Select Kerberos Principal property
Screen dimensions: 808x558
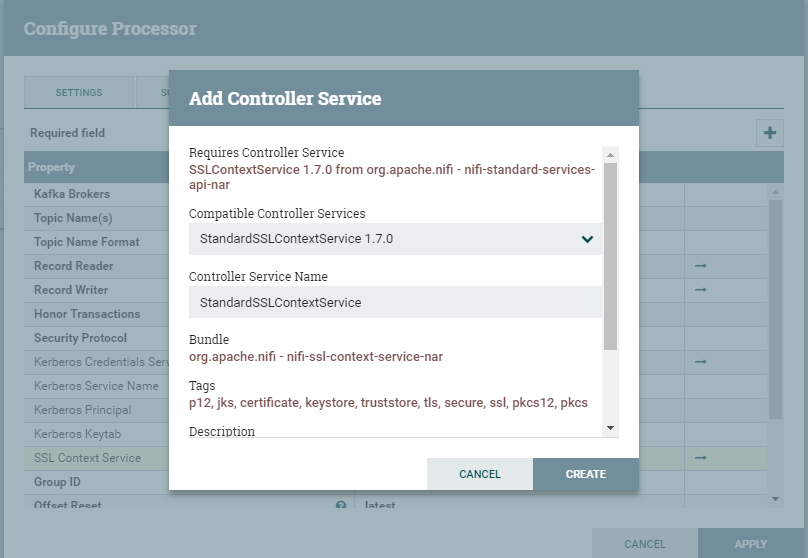tap(82, 410)
